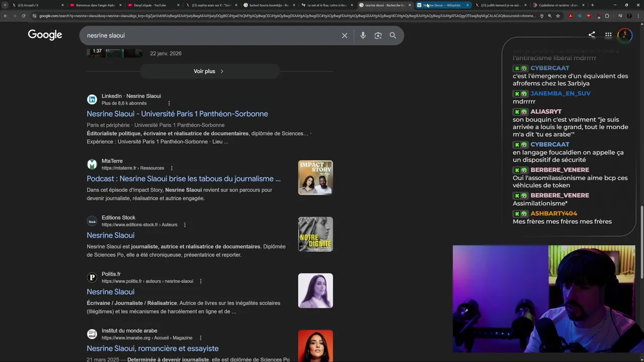Screen dimensions: 644x362
Task: Switch to the lucbert houria bouteldja tab
Action: pyautogui.click(x=269, y=5)
